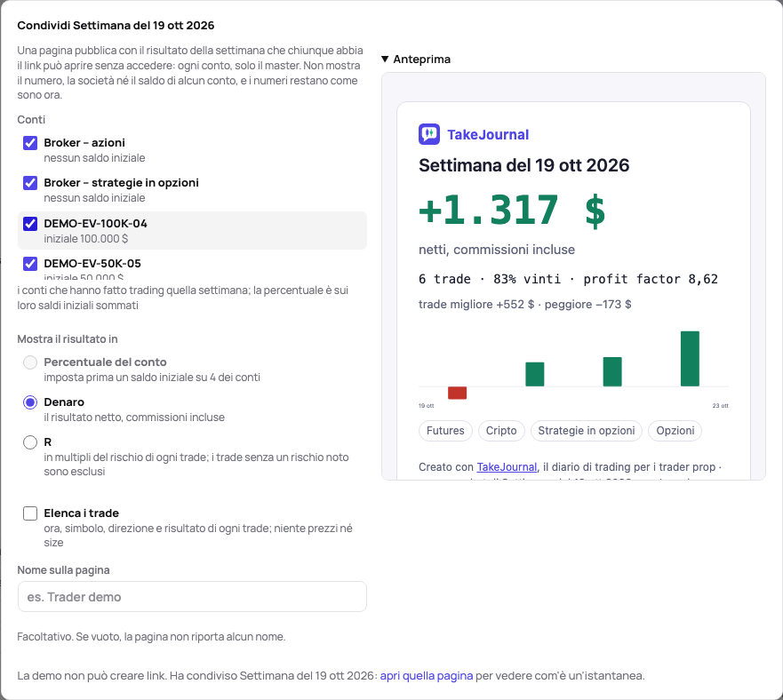Image resolution: width=783 pixels, height=700 pixels.
Task: Uncheck Broker – strategie in opzioni account
Action: coord(30,183)
